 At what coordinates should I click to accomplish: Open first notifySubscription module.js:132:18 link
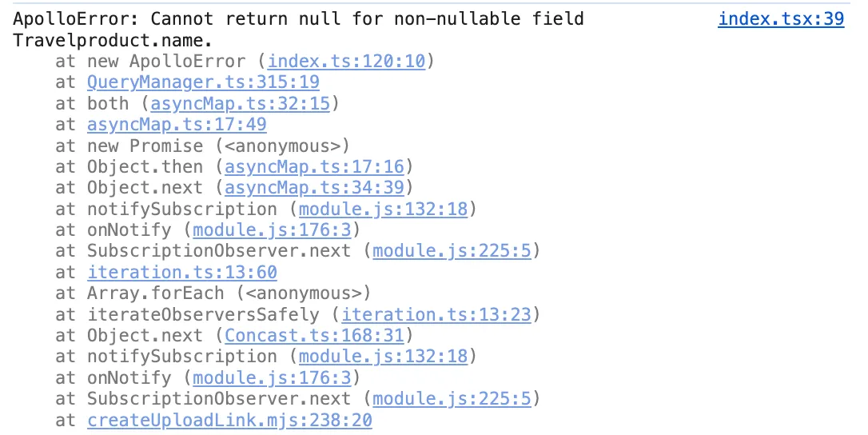[384, 209]
